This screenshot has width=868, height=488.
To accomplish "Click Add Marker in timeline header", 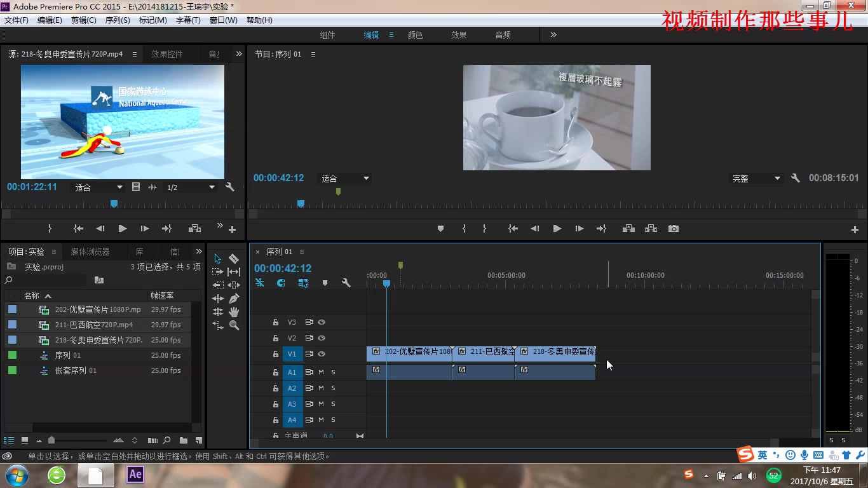I will click(x=325, y=283).
